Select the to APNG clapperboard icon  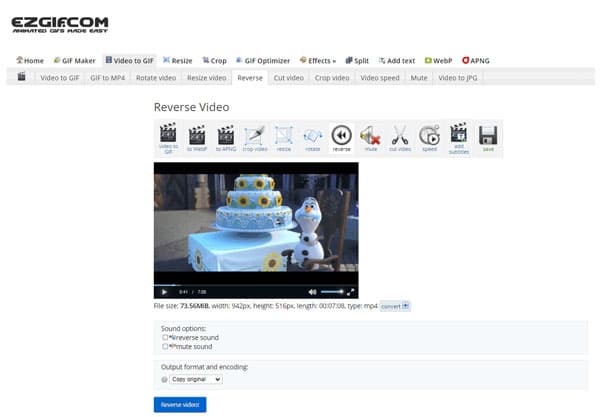226,138
